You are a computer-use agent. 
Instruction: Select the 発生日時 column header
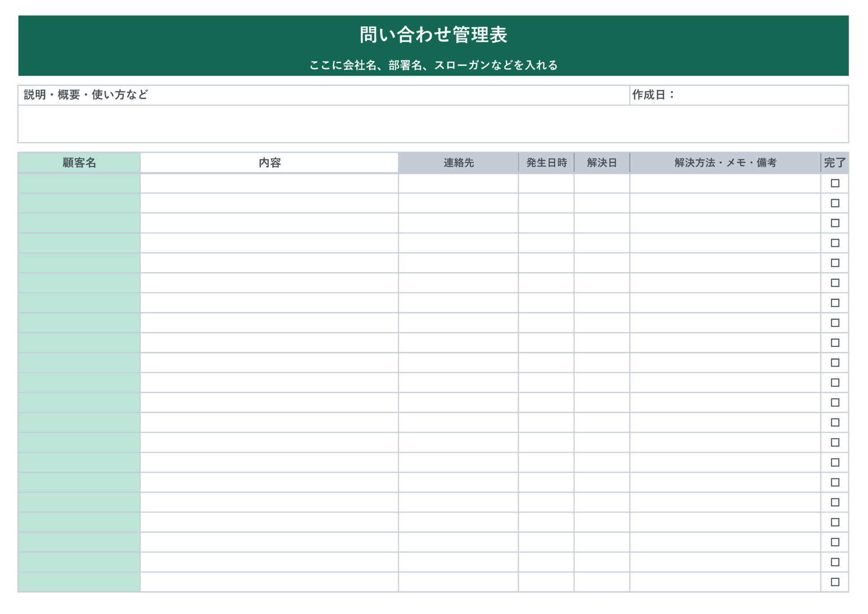pyautogui.click(x=546, y=163)
